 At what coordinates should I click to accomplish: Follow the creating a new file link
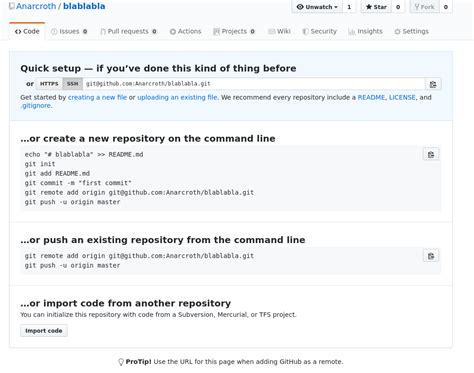point(97,97)
